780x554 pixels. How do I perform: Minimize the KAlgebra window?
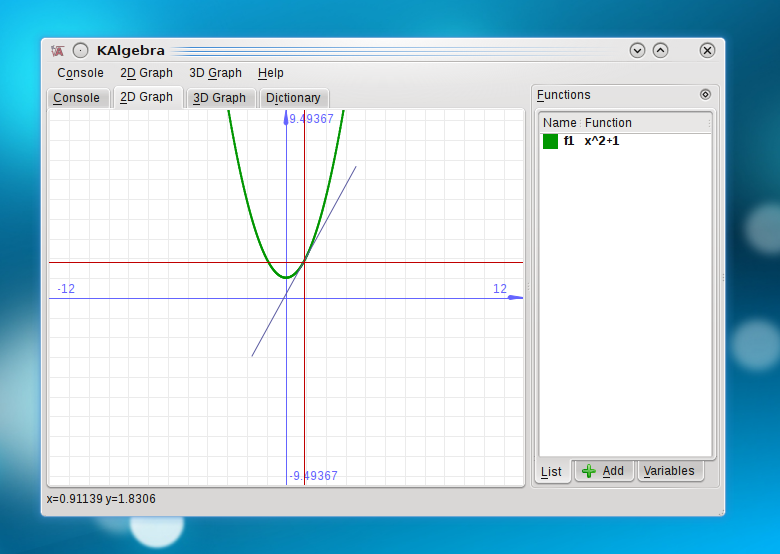(x=637, y=50)
